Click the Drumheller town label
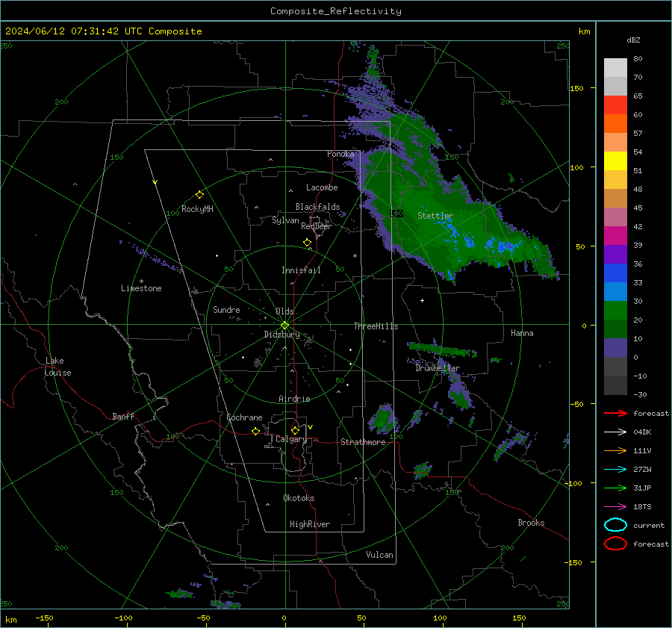This screenshot has height=628, width=672. [x=438, y=368]
